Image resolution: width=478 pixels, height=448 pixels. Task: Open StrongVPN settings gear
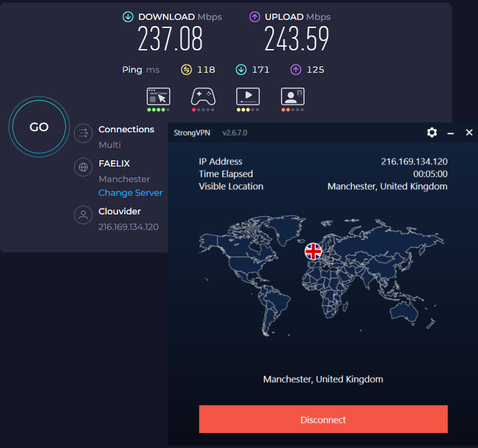[x=431, y=132]
